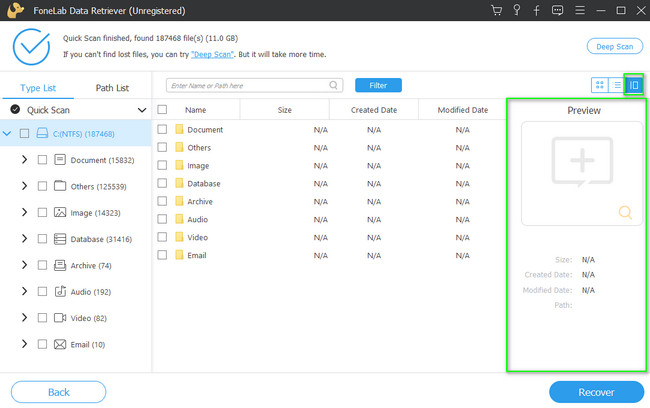650x408 pixels.
Task: Check the Image (14323) tree checkbox
Action: [42, 212]
